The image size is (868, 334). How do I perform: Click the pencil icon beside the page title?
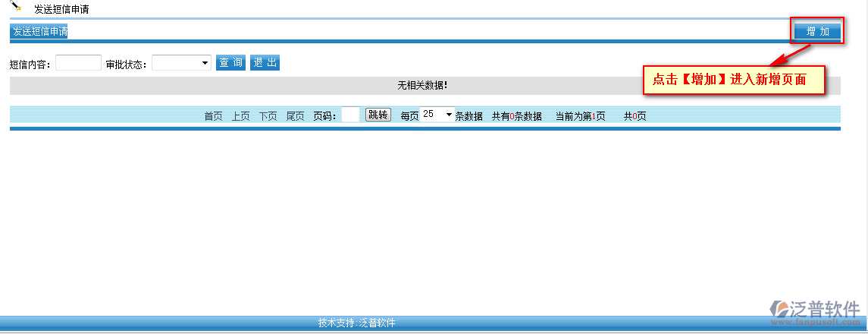tap(16, 7)
